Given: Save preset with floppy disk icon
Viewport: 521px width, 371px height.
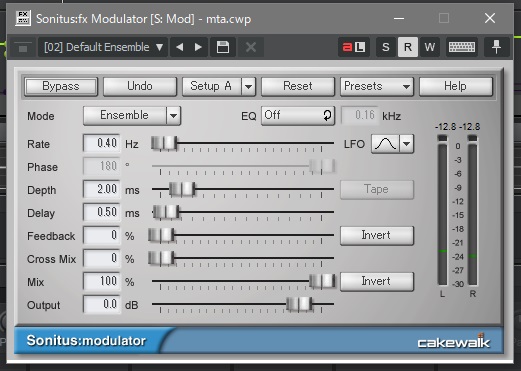Looking at the screenshot, I should 223,47.
